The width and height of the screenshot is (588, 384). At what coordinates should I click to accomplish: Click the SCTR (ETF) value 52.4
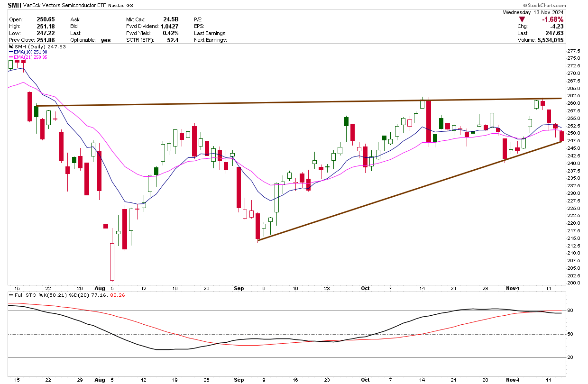pyautogui.click(x=171, y=40)
